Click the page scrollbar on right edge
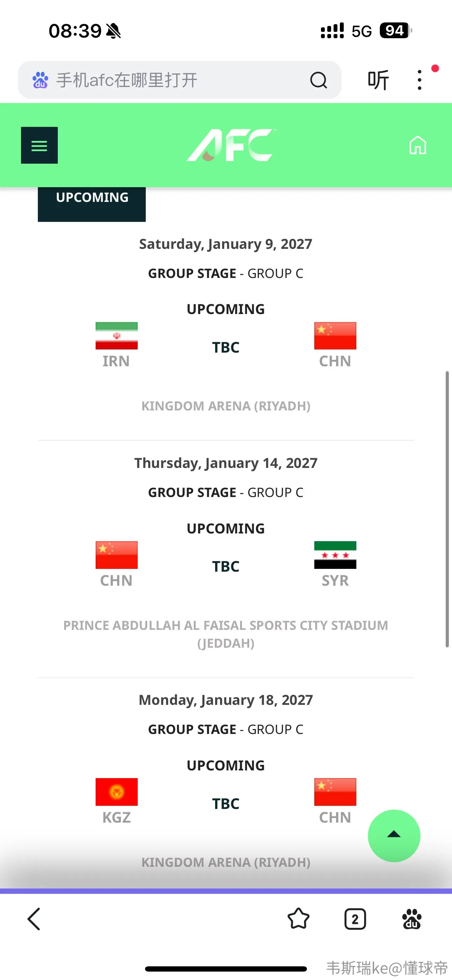This screenshot has height=980, width=452. coord(447,509)
